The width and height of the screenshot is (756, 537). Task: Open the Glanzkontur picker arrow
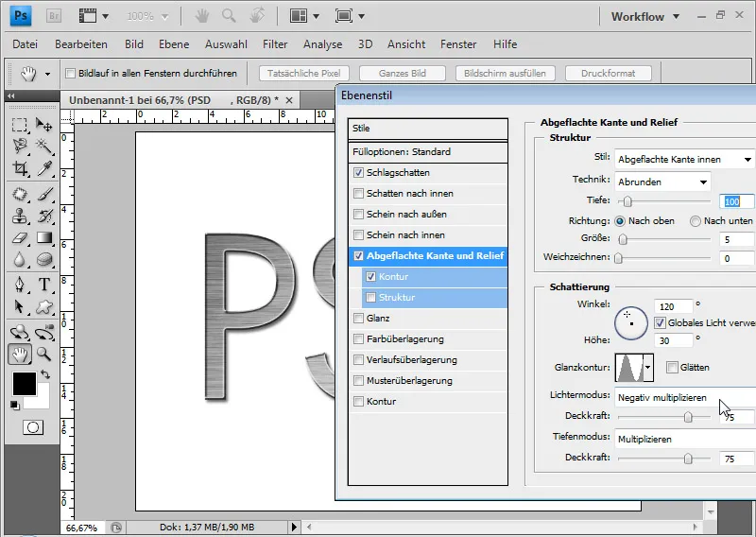[x=648, y=368]
